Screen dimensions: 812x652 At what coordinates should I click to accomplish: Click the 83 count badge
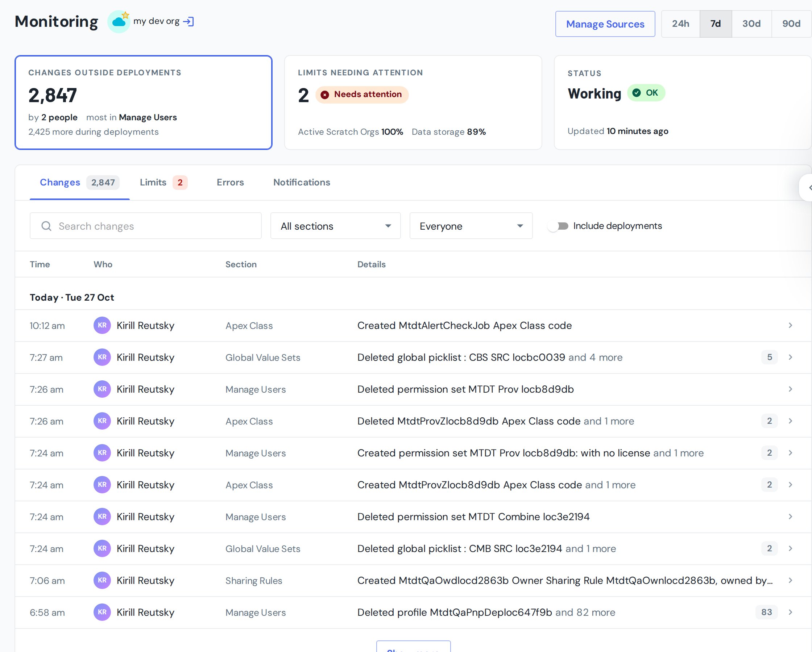click(766, 612)
